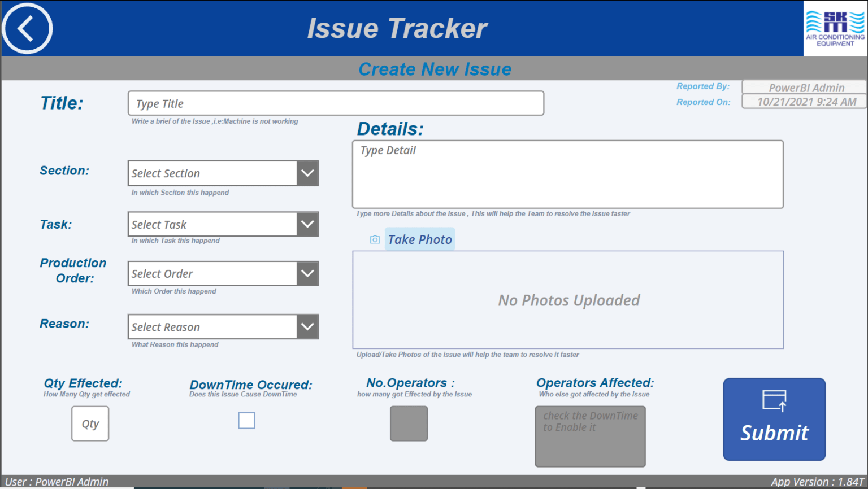Image resolution: width=868 pixels, height=489 pixels.
Task: Expand the Select Task dropdown
Action: point(223,224)
